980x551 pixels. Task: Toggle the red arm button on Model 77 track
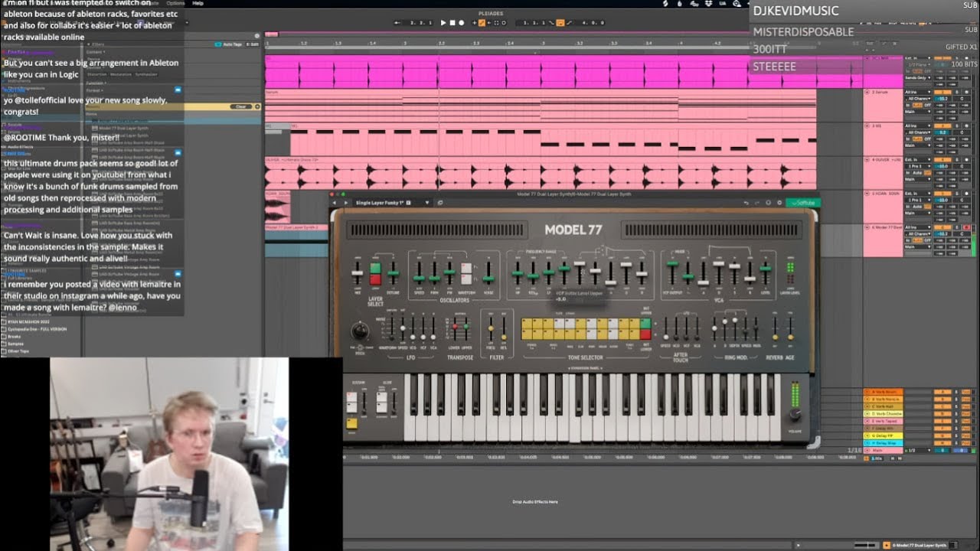pyautogui.click(x=967, y=228)
